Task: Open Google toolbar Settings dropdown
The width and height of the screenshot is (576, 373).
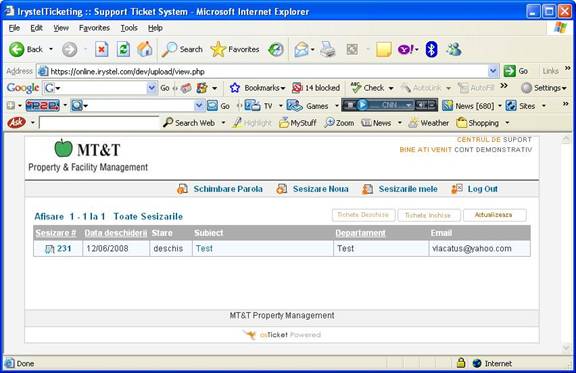Action: [543, 88]
